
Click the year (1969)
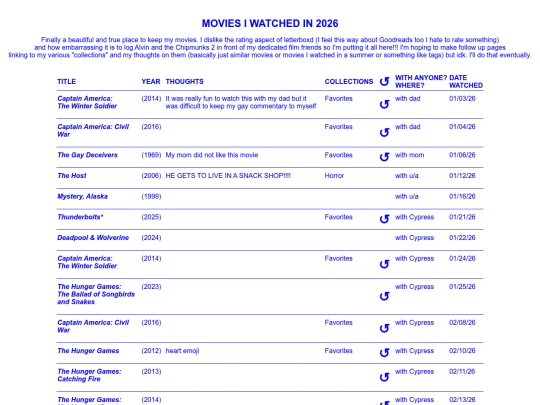[x=151, y=155]
